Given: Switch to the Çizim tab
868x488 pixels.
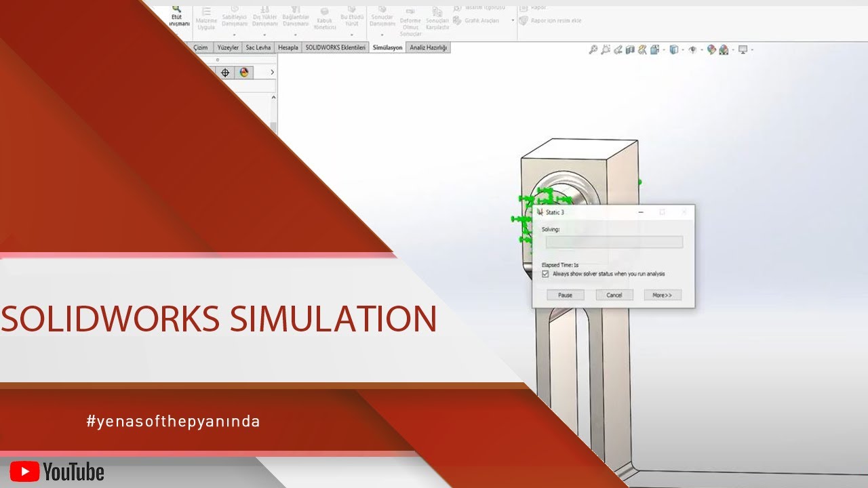Looking at the screenshot, I should click(200, 47).
